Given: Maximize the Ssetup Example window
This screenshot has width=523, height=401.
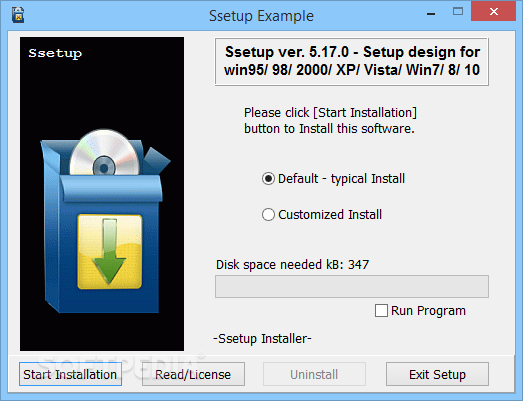Looking at the screenshot, I should pyautogui.click(x=458, y=12).
